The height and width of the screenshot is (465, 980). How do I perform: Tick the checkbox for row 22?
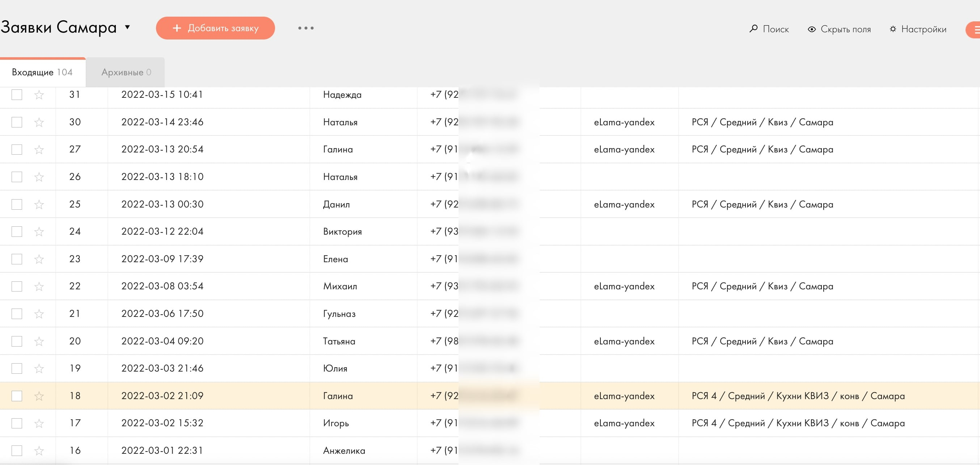17,286
